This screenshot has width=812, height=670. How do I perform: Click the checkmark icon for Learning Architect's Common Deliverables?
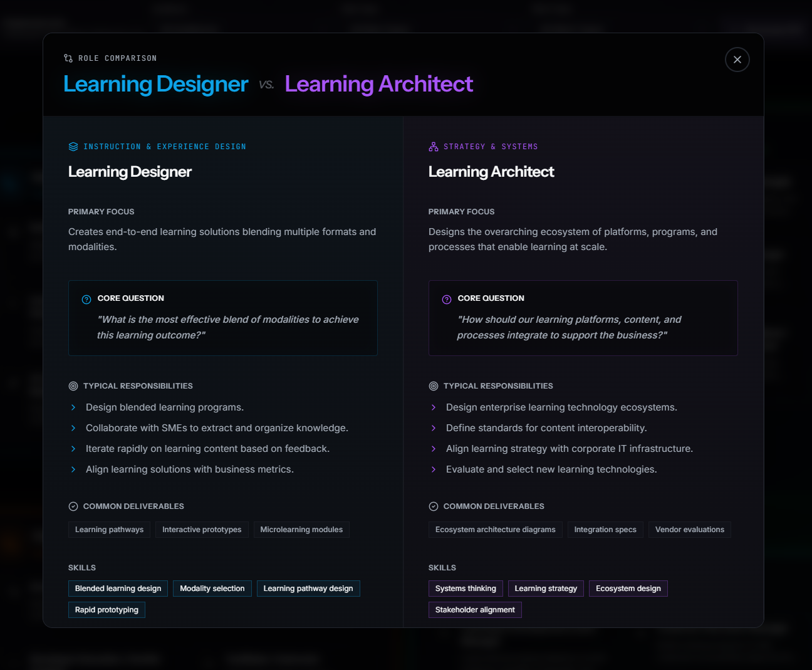tap(434, 506)
